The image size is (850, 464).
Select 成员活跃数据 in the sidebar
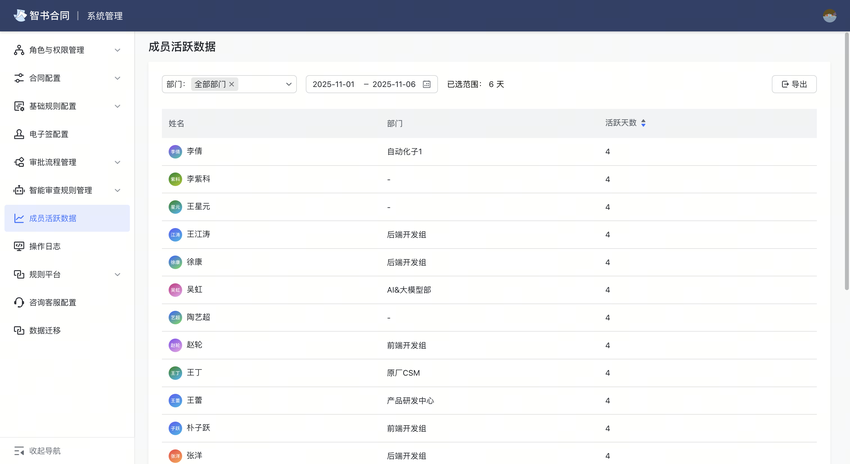[67, 218]
